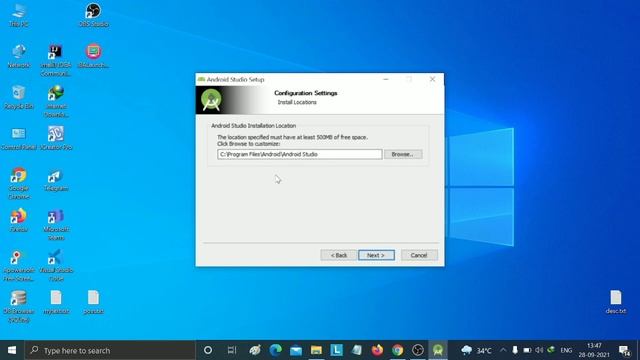Click Browse to choose an install location
The image size is (640, 360).
pos(403,154)
